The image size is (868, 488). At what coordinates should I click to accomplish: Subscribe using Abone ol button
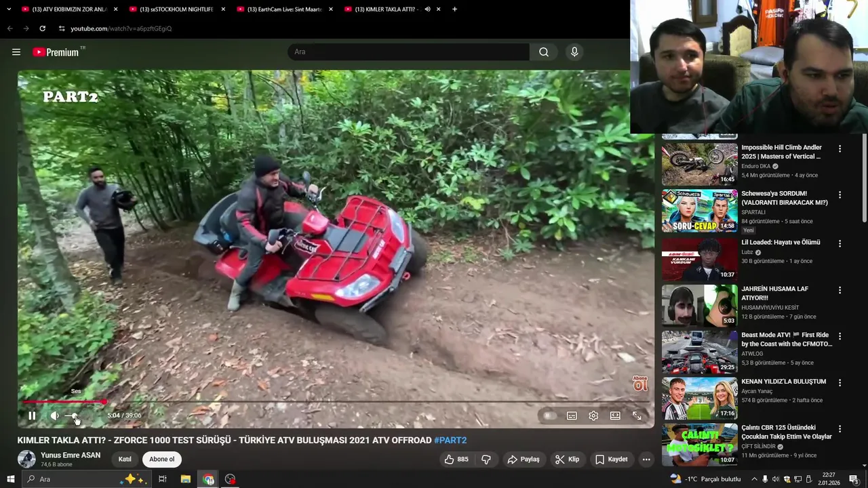tap(162, 460)
